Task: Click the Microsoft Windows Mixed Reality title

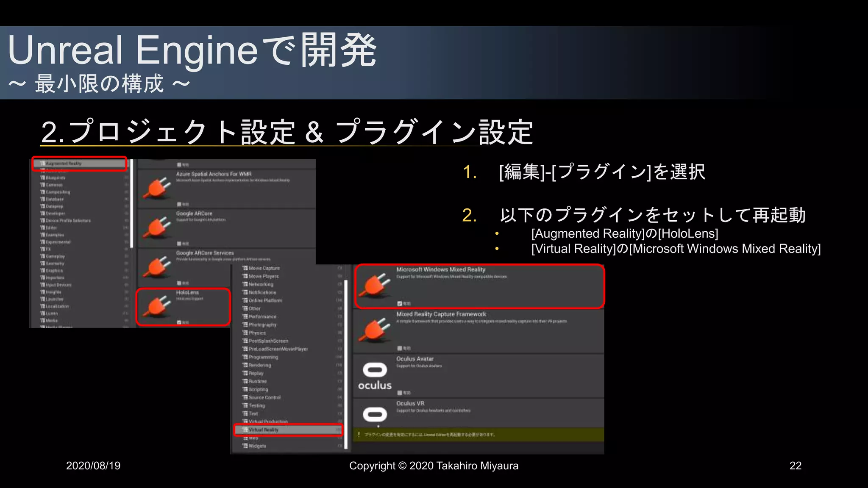Action: click(x=441, y=269)
